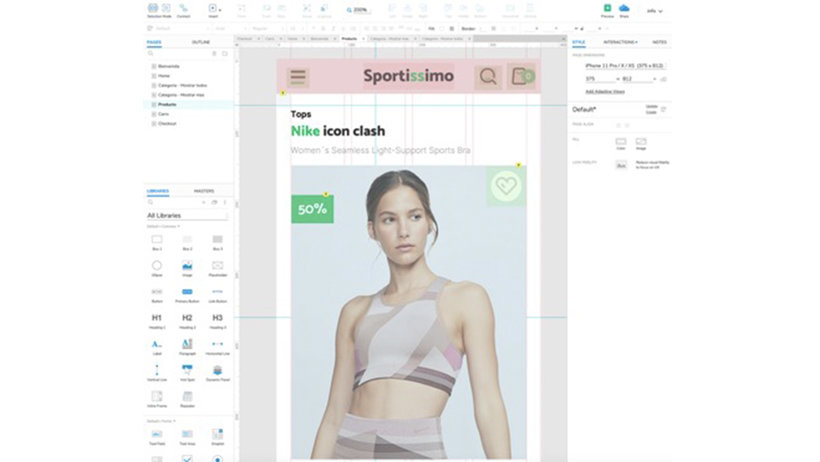
Task: Select the H3 Heading 3 widget
Action: (218, 321)
